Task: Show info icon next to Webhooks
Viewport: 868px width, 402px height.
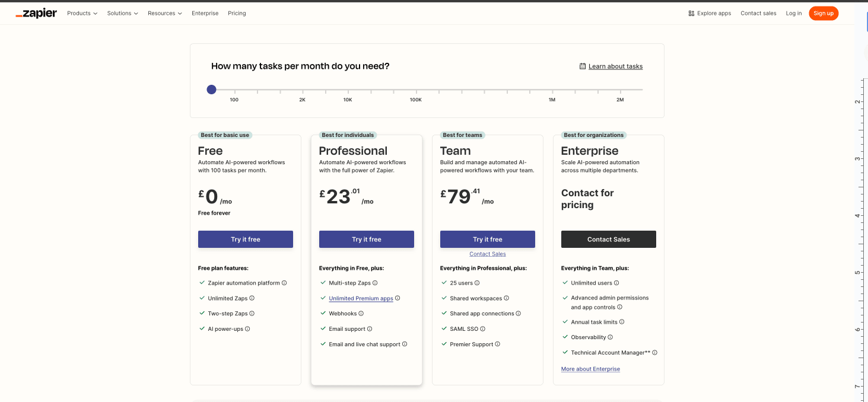Action: point(361,314)
